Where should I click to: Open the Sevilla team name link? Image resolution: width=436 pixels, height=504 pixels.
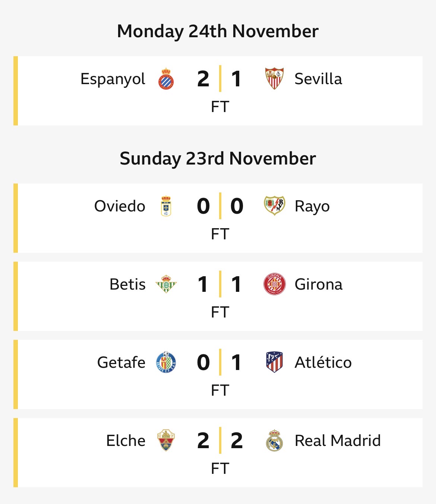pos(318,79)
